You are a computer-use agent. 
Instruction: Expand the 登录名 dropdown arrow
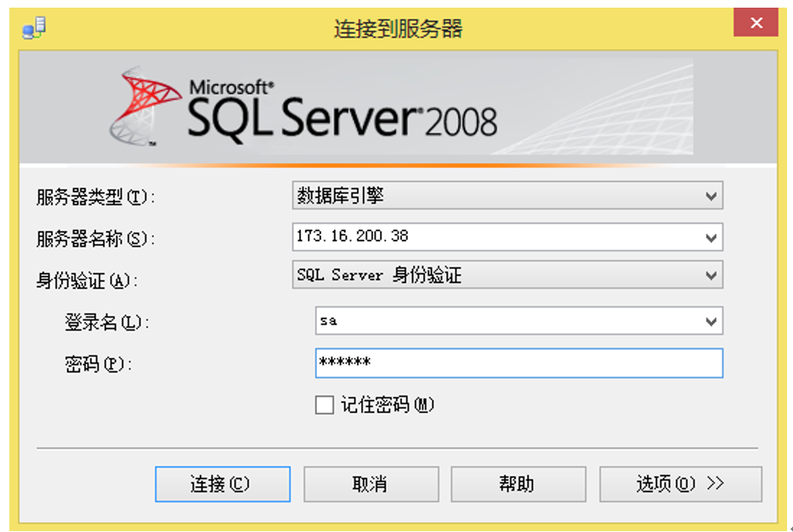[x=711, y=320]
